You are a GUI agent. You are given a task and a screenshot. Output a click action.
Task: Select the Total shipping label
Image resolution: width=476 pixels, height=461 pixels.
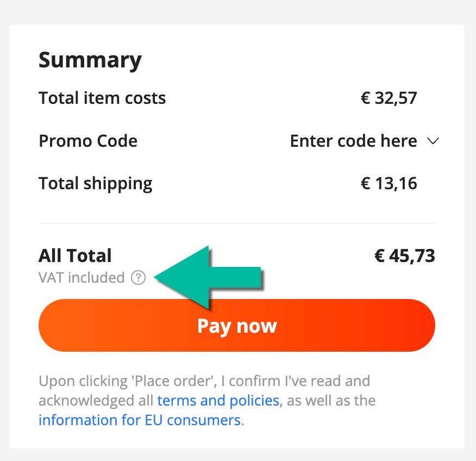coord(96,183)
